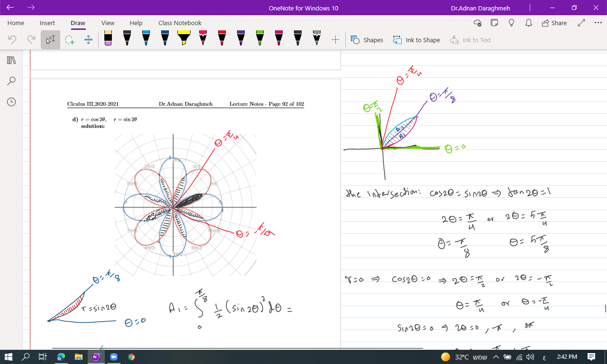The width and height of the screenshot is (607, 364).
Task: Open Zoom app in the taskbar
Action: pyautogui.click(x=114, y=357)
